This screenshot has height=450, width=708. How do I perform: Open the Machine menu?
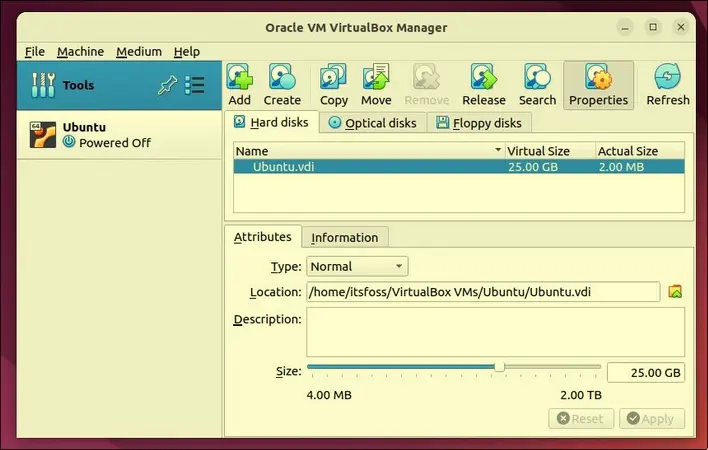80,51
